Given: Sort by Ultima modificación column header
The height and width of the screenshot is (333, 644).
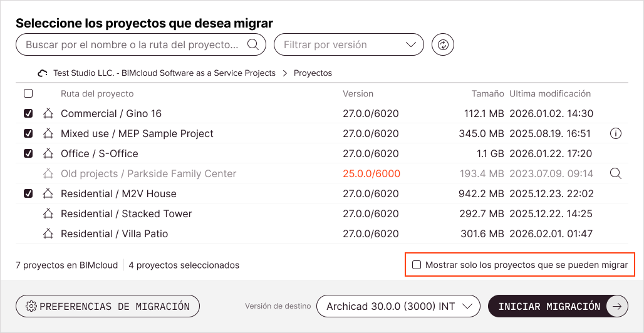Looking at the screenshot, I should [550, 94].
